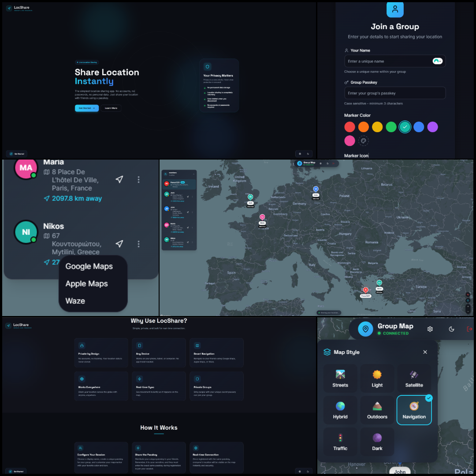Click the red logout icon in Group Map header
Image resolution: width=476 pixels, height=476 pixels.
tap(469, 329)
